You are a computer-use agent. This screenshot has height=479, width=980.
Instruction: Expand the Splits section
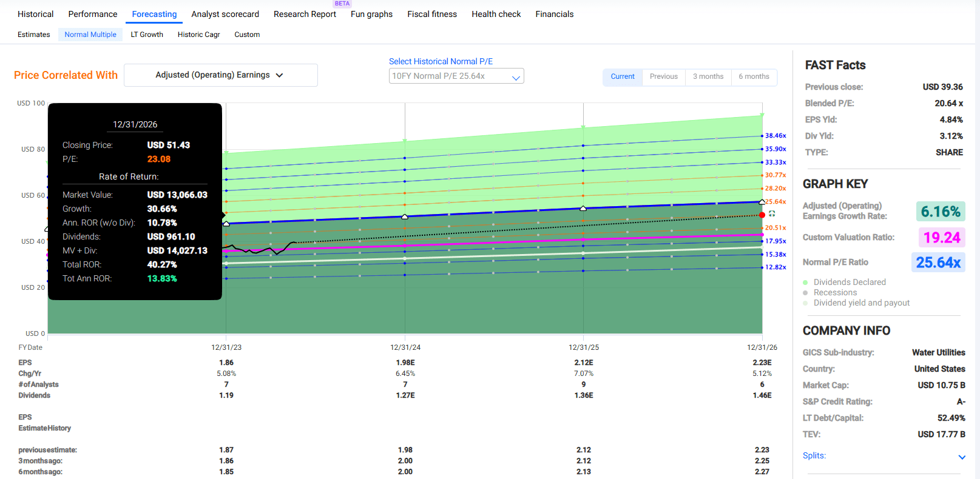tap(961, 457)
